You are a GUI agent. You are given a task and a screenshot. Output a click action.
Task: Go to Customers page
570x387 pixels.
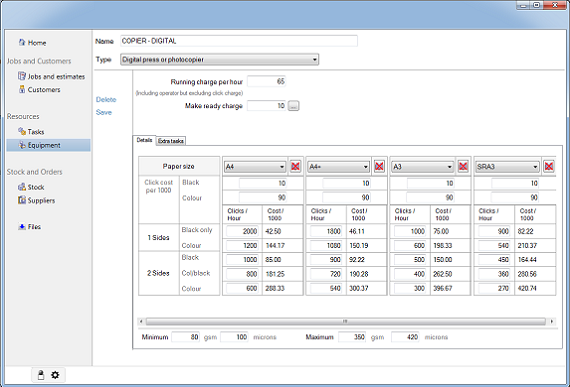[44, 89]
